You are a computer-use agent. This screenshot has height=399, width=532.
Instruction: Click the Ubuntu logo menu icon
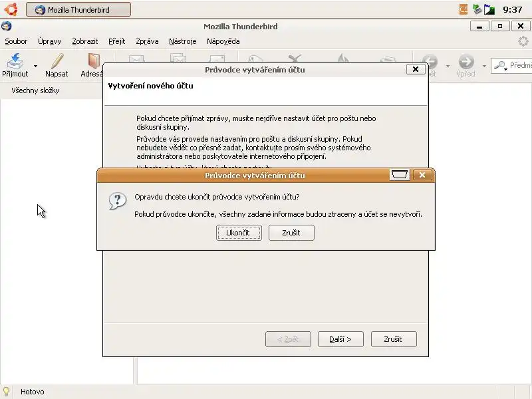[11, 9]
